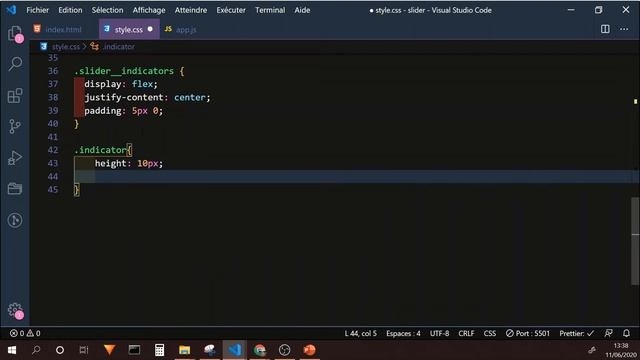Click the padding property on line 39

tap(103, 111)
